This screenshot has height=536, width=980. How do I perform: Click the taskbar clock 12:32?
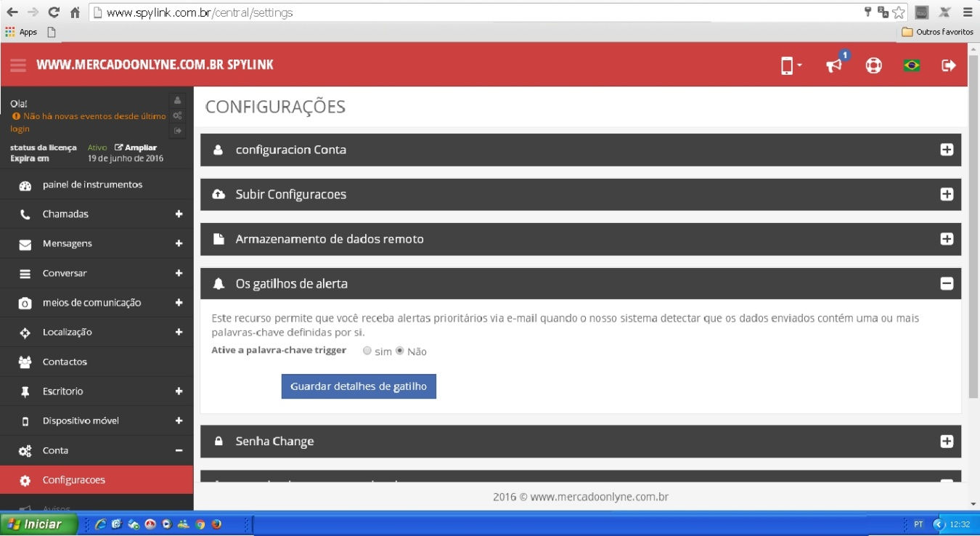coord(960,524)
